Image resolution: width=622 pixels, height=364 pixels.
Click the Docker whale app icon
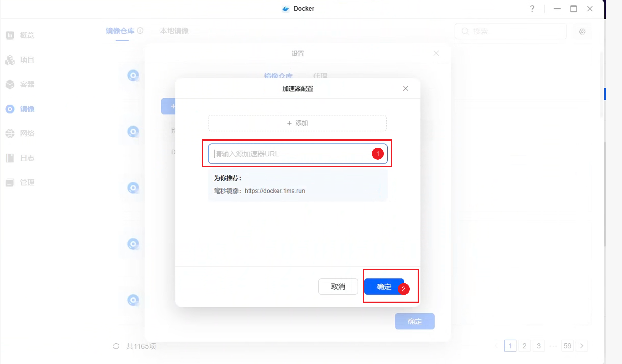point(285,9)
